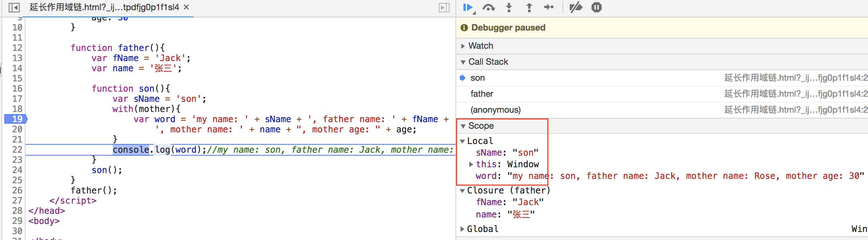
Task: Click the <body> tag on line 29
Action: point(44,221)
